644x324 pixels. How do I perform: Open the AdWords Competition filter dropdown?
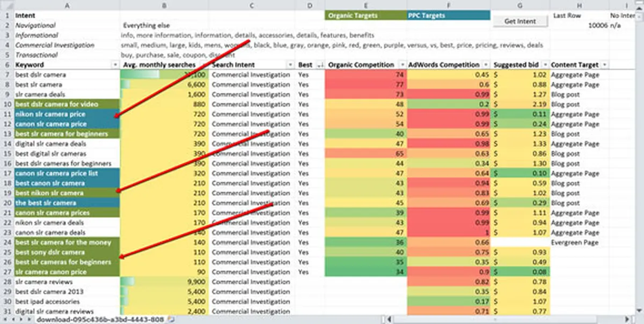pos(486,65)
